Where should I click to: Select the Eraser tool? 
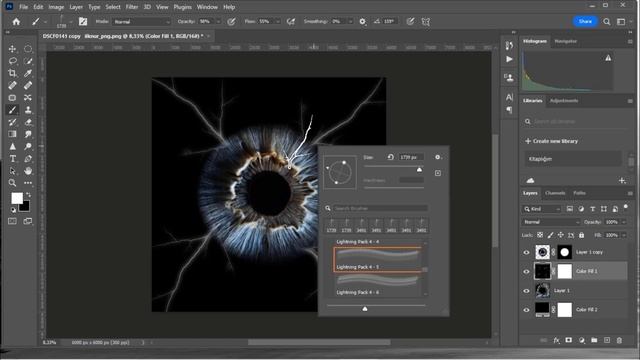[x=28, y=122]
